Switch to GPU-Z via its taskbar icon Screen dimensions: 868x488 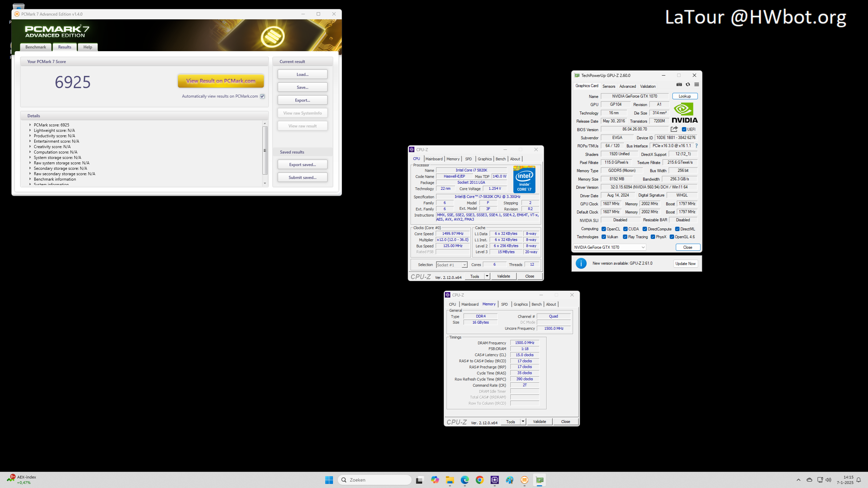(x=539, y=480)
